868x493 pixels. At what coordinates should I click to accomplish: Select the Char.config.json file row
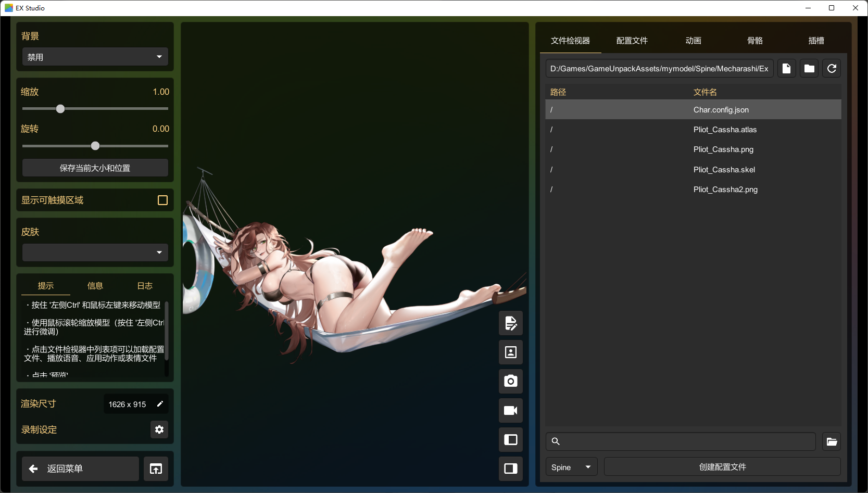pyautogui.click(x=693, y=110)
